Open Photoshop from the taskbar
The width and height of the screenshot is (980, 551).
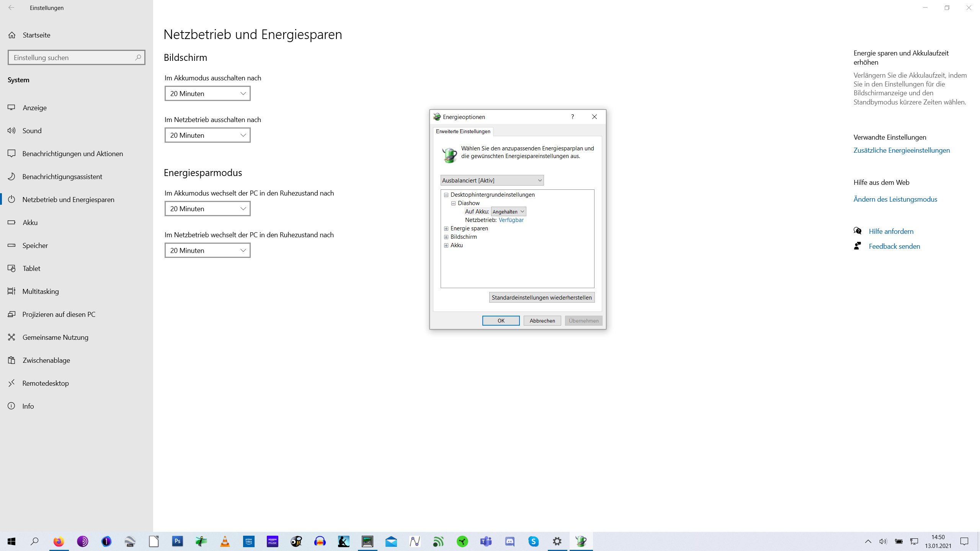pyautogui.click(x=178, y=541)
